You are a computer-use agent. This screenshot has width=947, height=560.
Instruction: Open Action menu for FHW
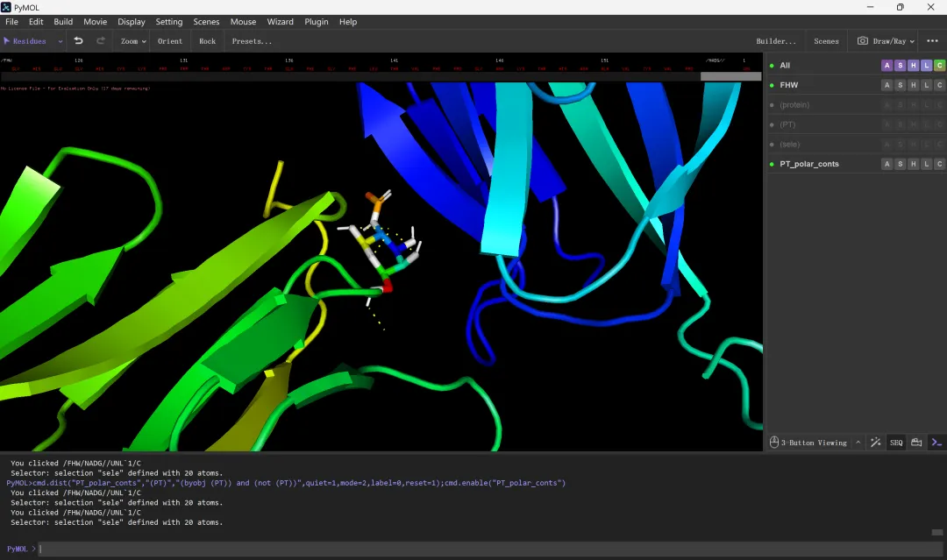coord(886,85)
